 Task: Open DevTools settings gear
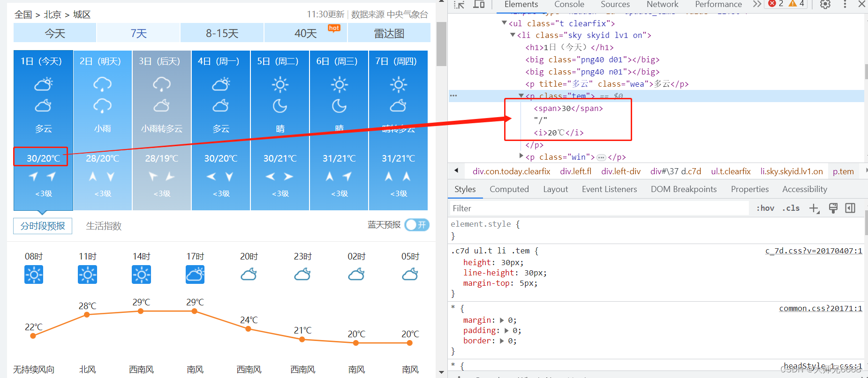coord(825,4)
